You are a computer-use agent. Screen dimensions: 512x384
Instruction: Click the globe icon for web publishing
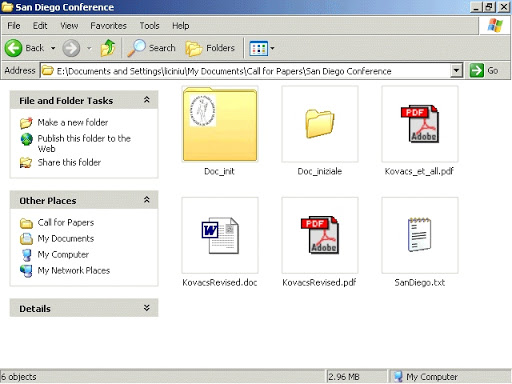coord(27,139)
